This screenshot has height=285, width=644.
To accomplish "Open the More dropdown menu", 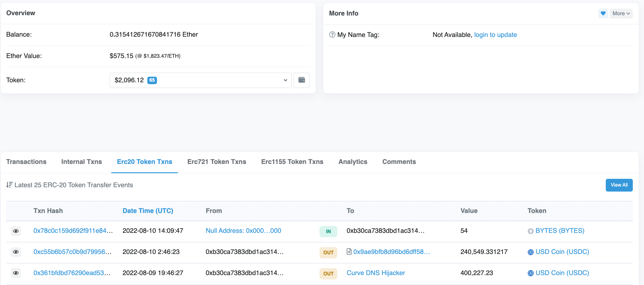I will 621,13.
